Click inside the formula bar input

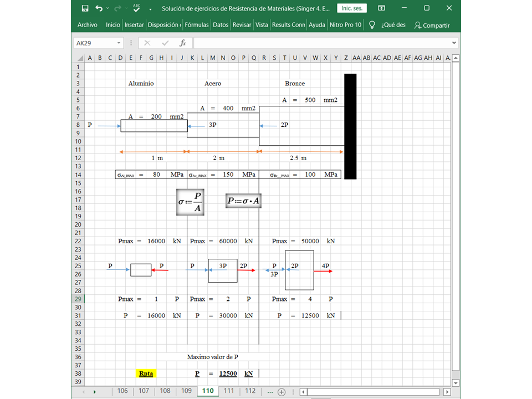(x=321, y=43)
